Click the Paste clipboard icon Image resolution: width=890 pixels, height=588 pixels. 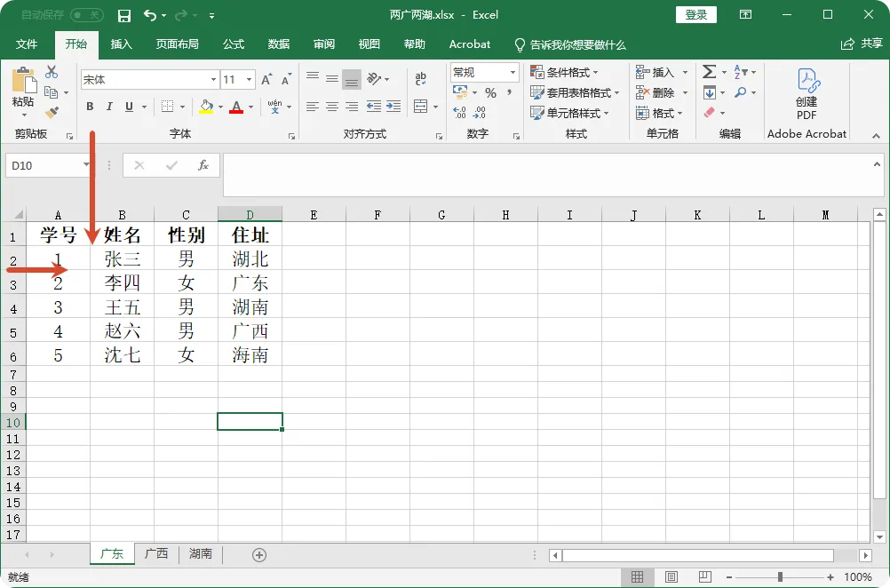(23, 79)
